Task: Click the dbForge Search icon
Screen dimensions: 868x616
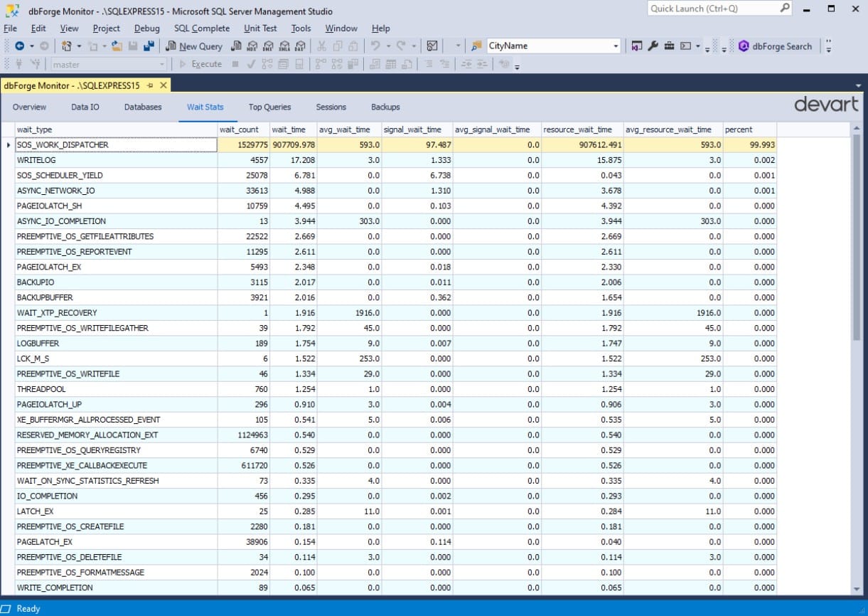Action: tap(744, 46)
